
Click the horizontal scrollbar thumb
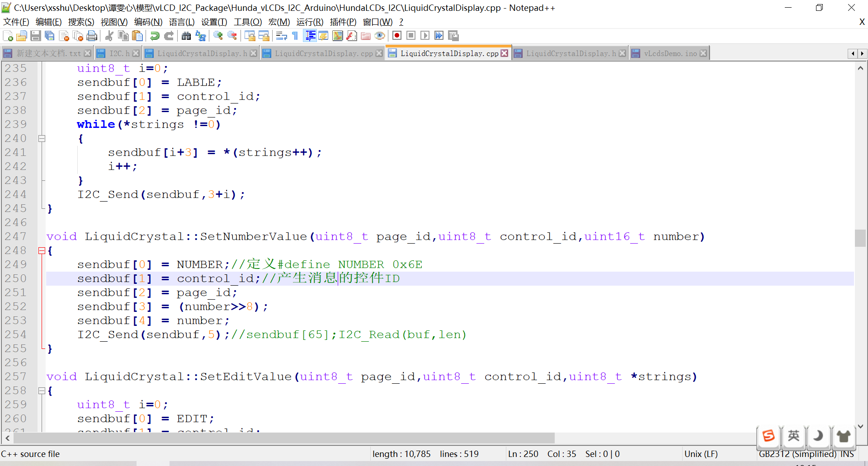point(284,438)
